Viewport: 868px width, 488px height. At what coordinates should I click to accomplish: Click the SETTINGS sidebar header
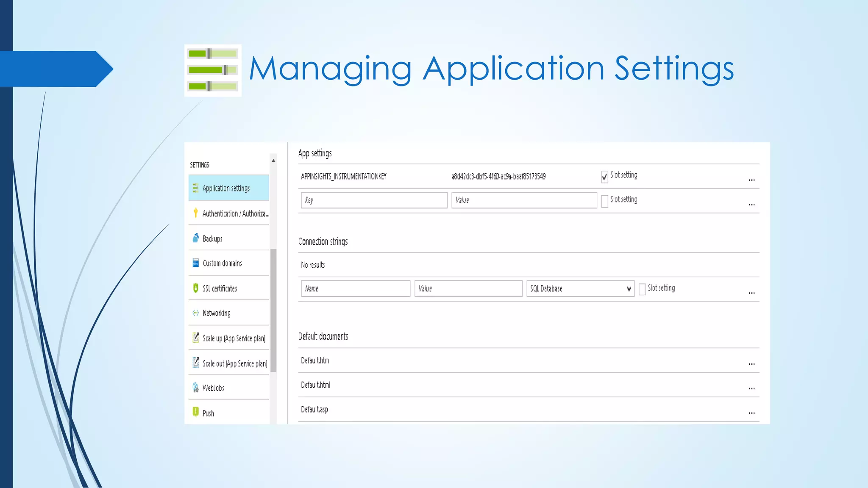click(x=200, y=165)
